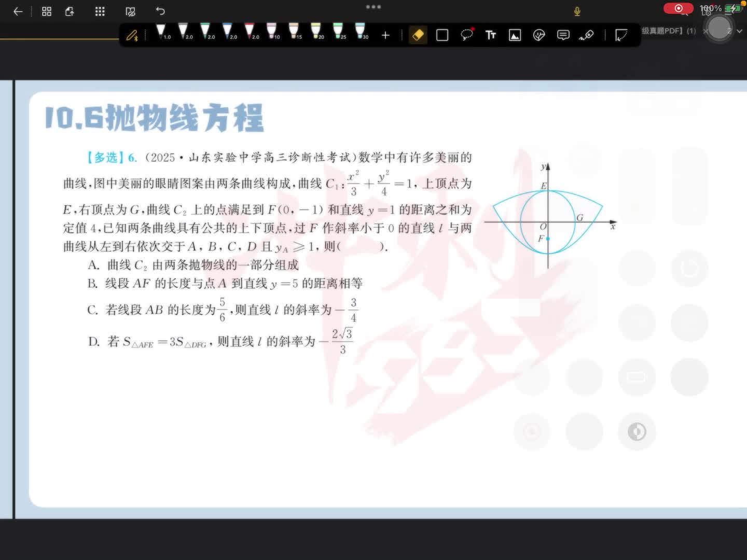Expand the three-dot multitasking menu
Image resolution: width=747 pixels, height=560 pixels.
point(373,7)
